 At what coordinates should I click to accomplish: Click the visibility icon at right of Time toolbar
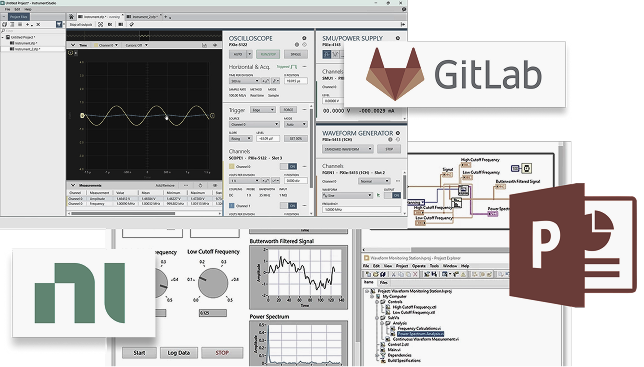coord(215,45)
